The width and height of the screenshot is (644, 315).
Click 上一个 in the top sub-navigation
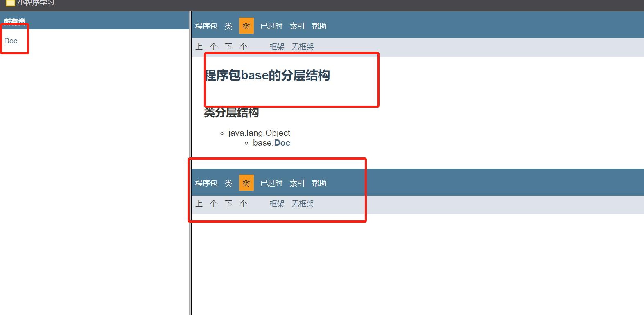[206, 47]
